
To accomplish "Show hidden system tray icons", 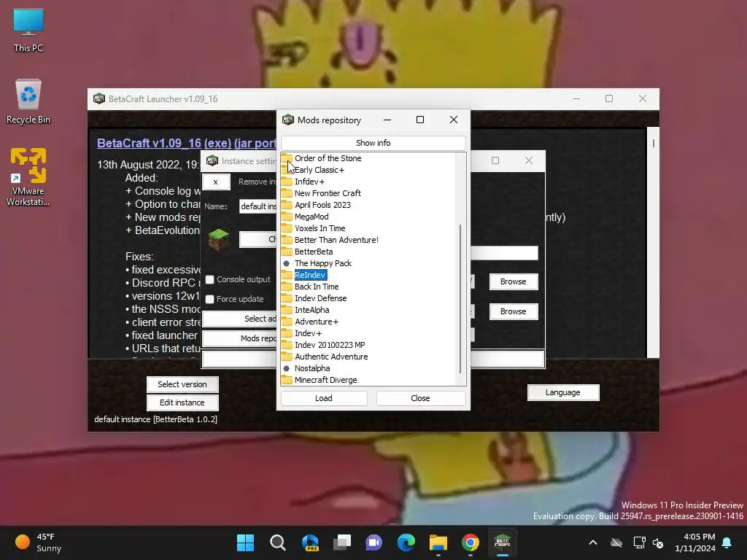I will [593, 542].
